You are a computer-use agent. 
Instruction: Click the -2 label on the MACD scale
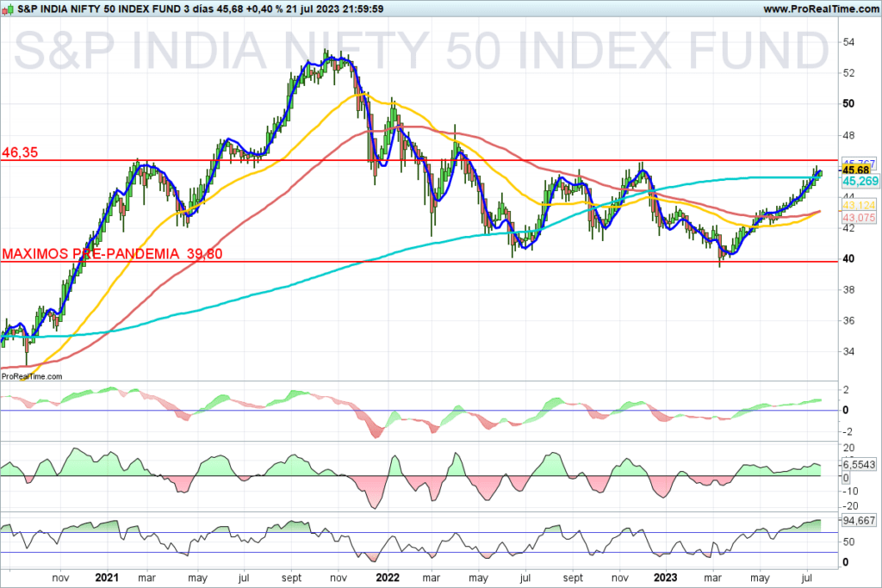tap(846, 431)
